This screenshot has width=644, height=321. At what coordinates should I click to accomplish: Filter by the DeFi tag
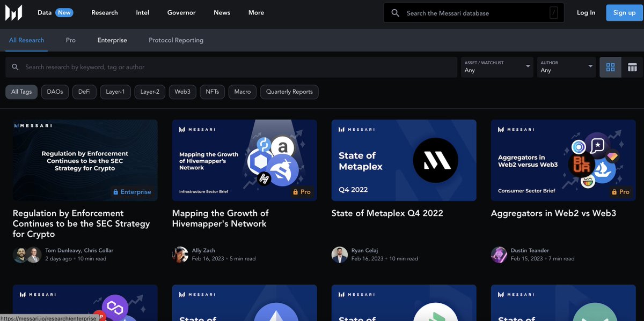(84, 92)
